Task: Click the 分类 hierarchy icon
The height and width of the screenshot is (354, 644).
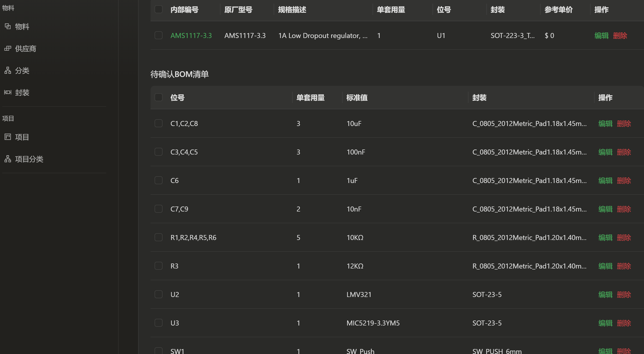Action: pyautogui.click(x=8, y=70)
